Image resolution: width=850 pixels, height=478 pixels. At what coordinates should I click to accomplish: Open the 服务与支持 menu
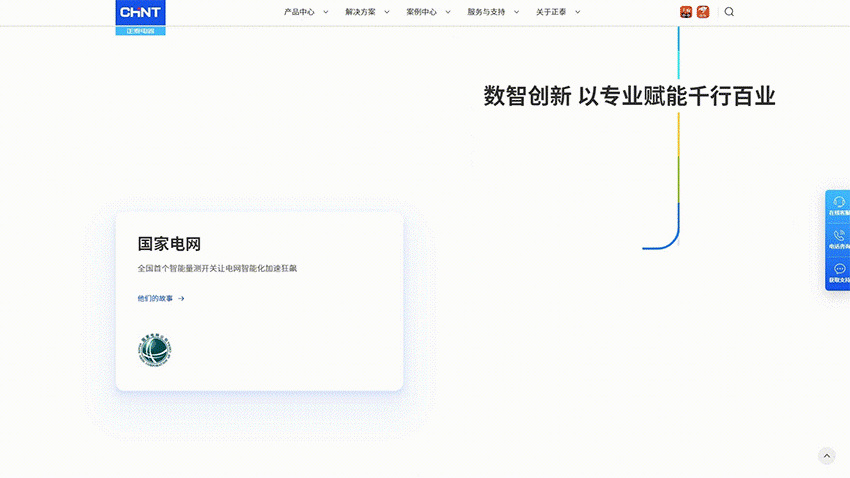tap(486, 12)
